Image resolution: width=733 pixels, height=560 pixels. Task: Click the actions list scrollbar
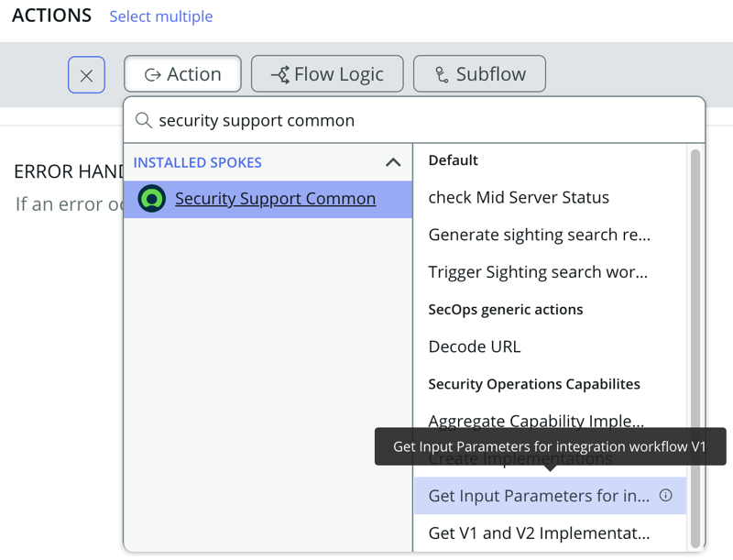point(695,348)
